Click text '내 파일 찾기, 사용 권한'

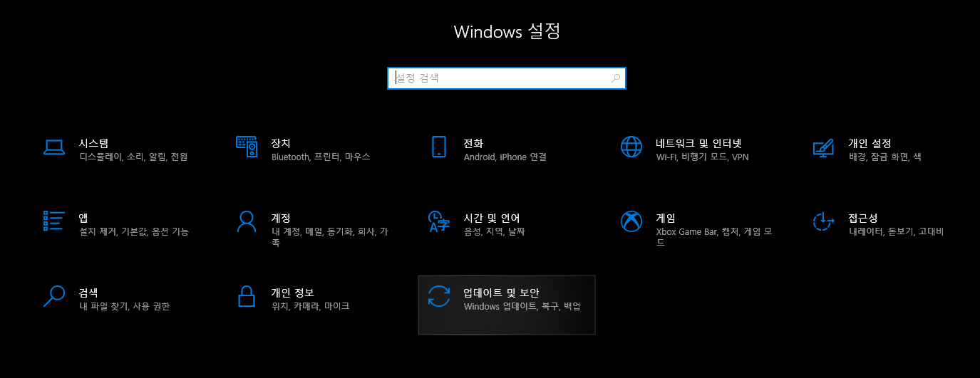pyautogui.click(x=125, y=306)
